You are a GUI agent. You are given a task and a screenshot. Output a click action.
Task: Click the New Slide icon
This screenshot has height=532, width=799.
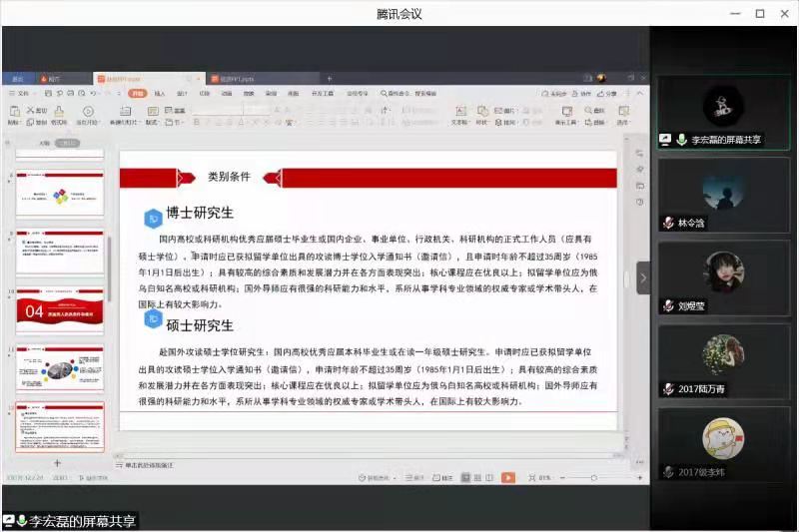(x=124, y=113)
